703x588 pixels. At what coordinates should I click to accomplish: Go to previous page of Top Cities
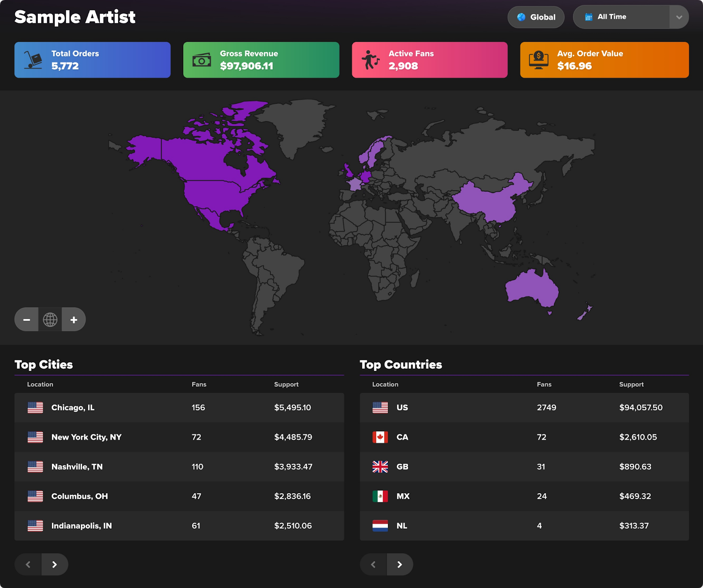pos(28,564)
